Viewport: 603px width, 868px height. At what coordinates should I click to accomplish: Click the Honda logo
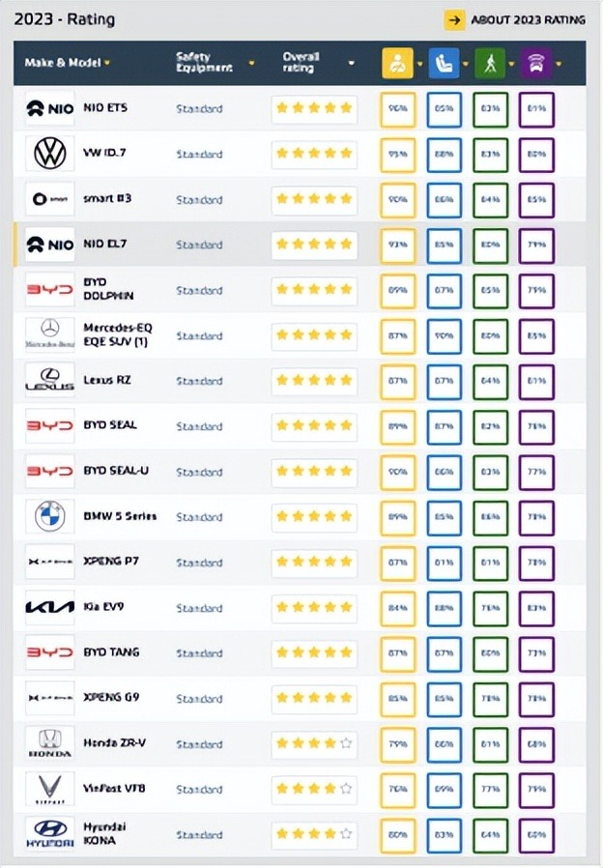pyautogui.click(x=48, y=743)
